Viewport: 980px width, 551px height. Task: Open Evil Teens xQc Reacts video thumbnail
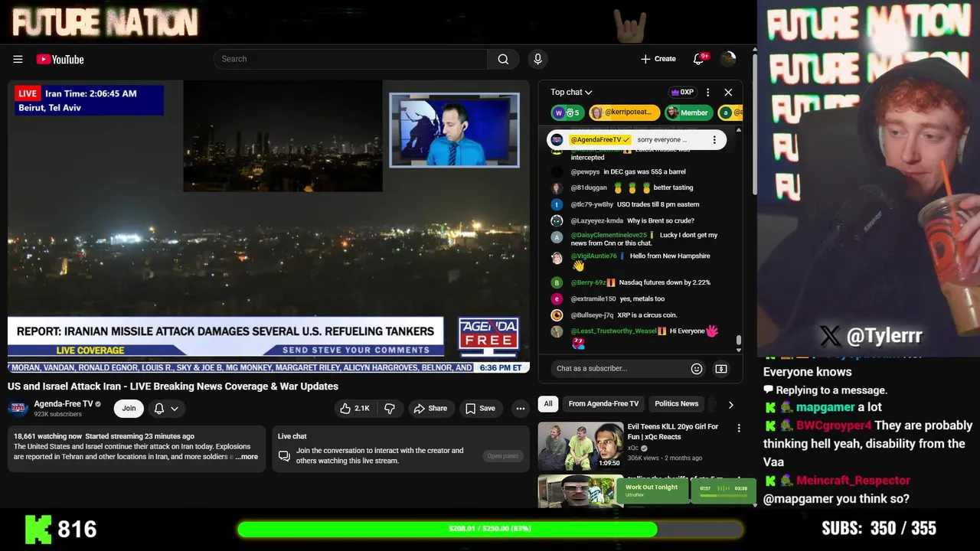click(x=580, y=446)
